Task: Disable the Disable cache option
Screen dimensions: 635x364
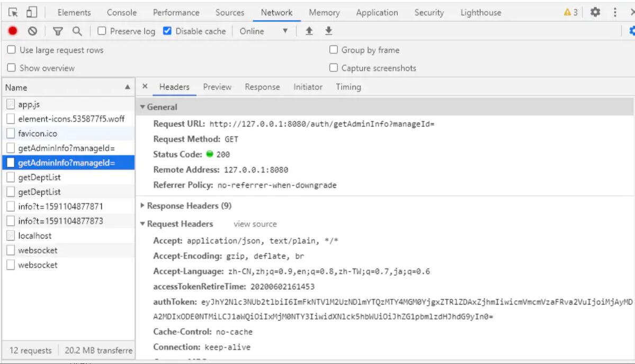Action: (167, 31)
